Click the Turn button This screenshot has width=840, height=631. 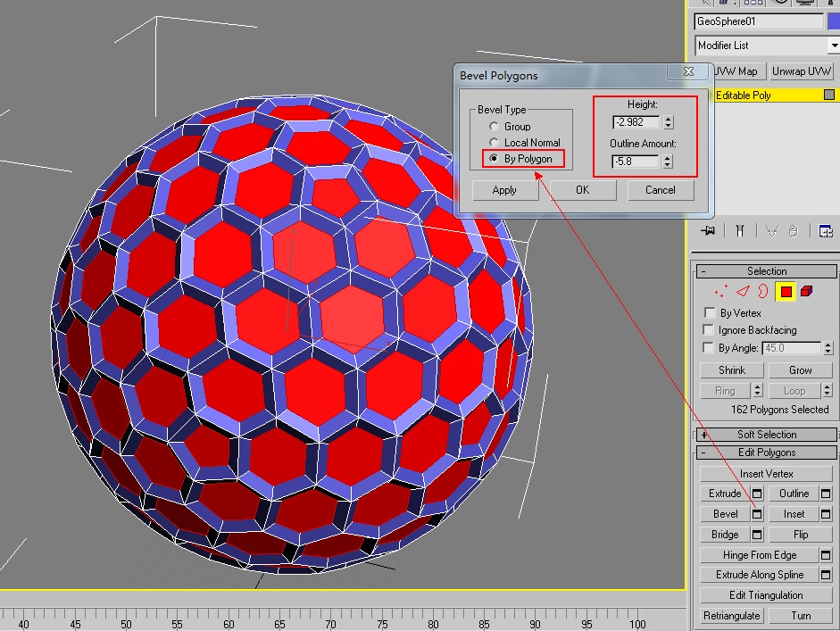point(801,616)
